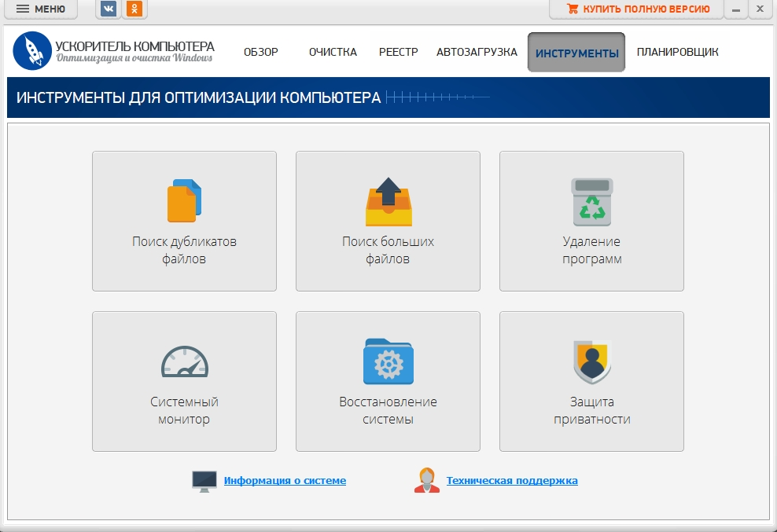This screenshot has width=777, height=532.
Task: Open the МЕНЮ button
Action: (x=41, y=9)
